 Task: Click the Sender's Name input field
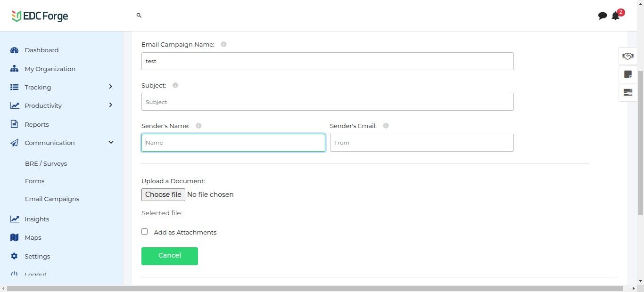click(x=233, y=143)
